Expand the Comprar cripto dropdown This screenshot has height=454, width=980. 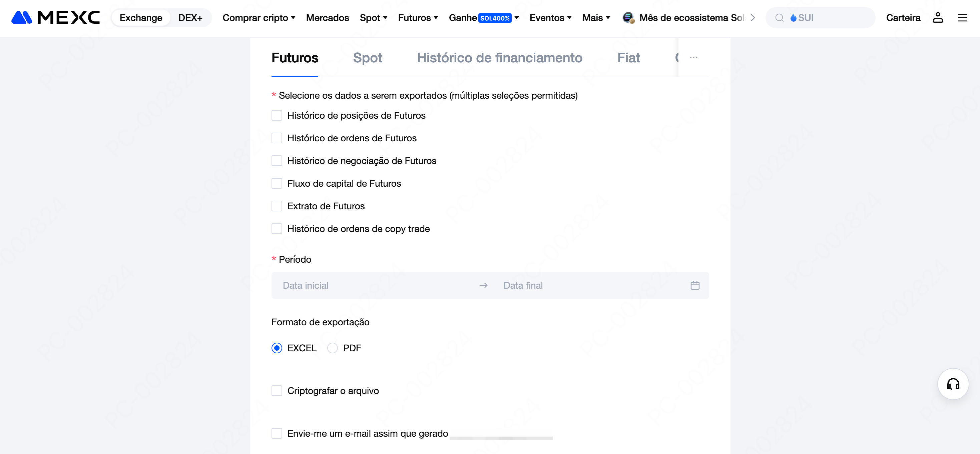[259, 17]
